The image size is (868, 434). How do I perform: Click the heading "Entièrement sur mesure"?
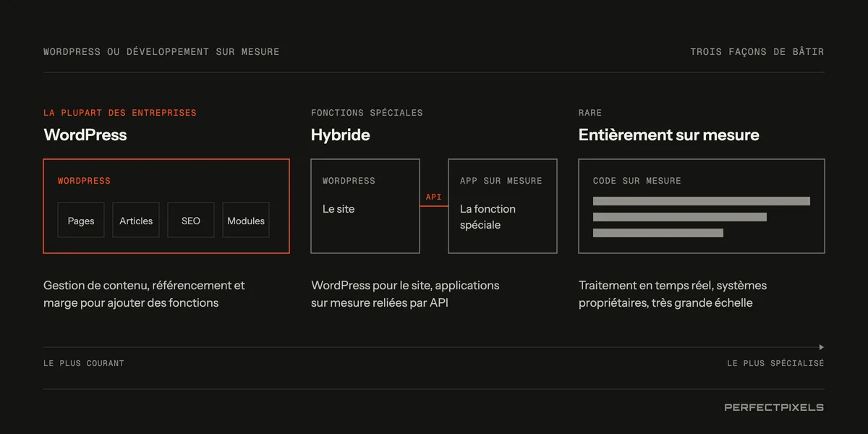click(669, 135)
